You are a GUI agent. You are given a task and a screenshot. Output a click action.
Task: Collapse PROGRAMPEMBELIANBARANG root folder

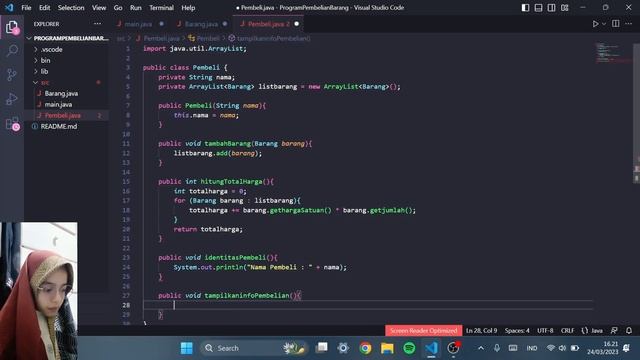coord(67,38)
